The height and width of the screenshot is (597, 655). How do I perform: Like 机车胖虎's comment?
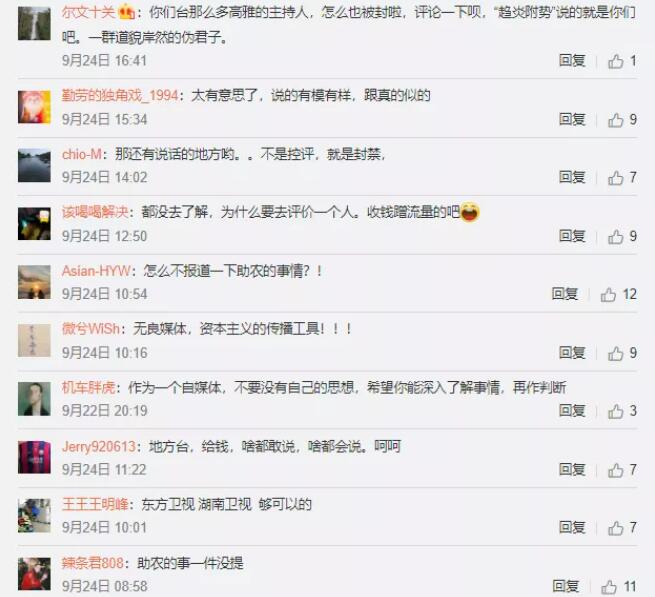click(615, 412)
